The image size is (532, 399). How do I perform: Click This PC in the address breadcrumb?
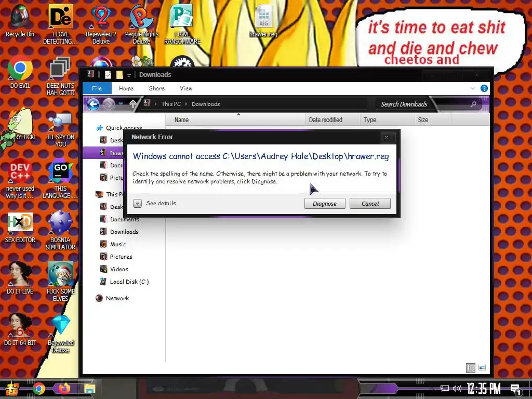(171, 104)
